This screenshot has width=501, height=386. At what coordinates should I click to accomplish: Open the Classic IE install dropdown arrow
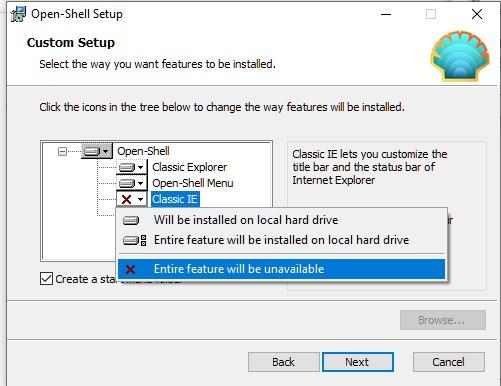point(141,199)
